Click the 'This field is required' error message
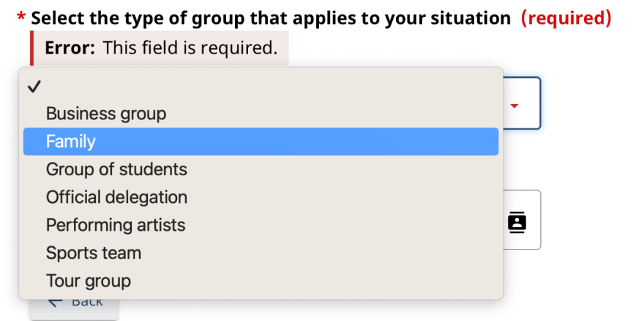Image resolution: width=644 pixels, height=321 pixels. [190, 48]
